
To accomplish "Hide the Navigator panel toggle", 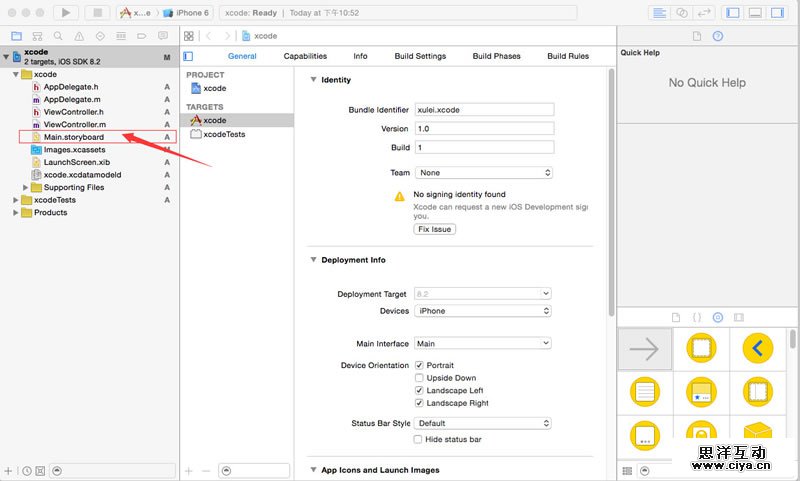I will coord(733,13).
